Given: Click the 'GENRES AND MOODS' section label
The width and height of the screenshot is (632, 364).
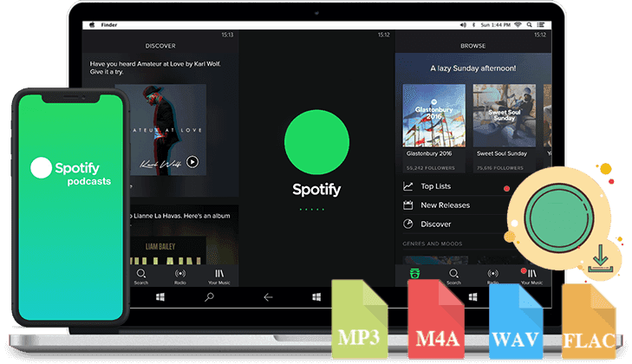Looking at the screenshot, I should tap(433, 244).
